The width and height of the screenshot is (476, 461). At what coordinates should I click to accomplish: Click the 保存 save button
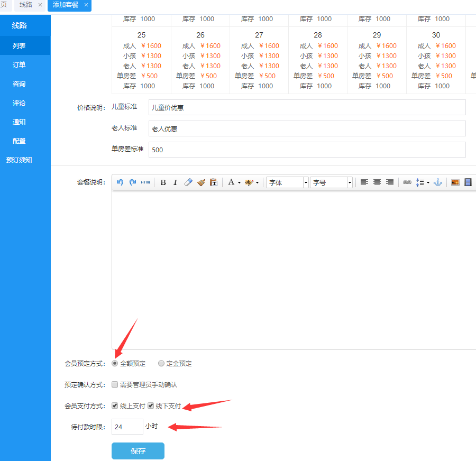[x=138, y=451]
